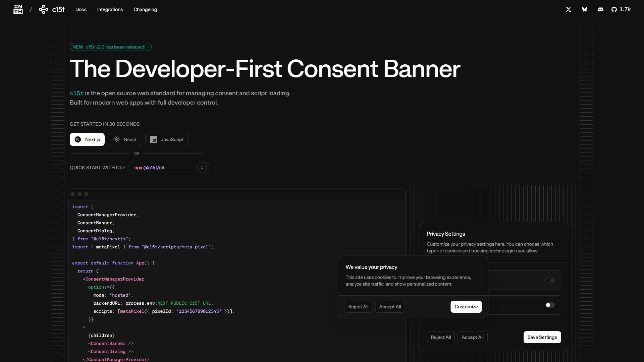The height and width of the screenshot is (362, 644).
Task: Toggle the second privacy settings switch
Action: 550,305
